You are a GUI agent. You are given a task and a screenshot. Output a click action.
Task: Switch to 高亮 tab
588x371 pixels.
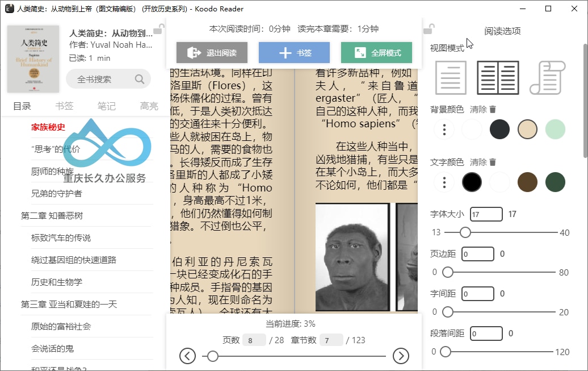point(149,106)
